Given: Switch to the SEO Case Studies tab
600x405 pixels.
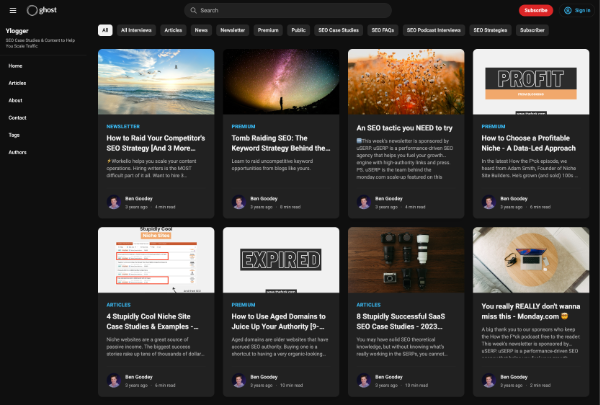Looking at the screenshot, I should (339, 30).
